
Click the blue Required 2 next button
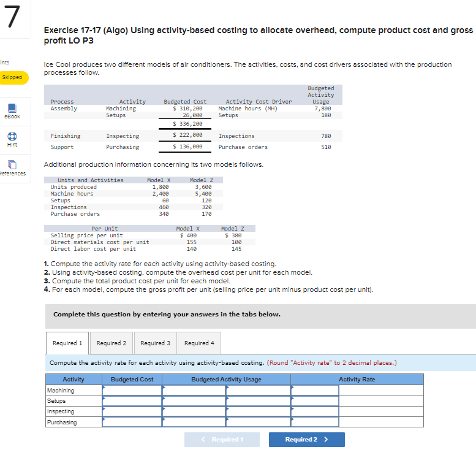tap(306, 440)
